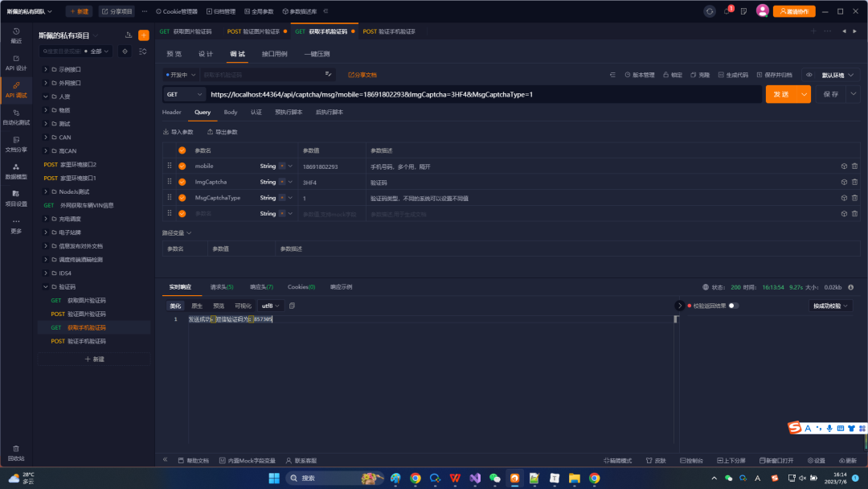Click the collapse-all directory tree icon
Viewport: 868px width, 489px height.
pyautogui.click(x=143, y=51)
